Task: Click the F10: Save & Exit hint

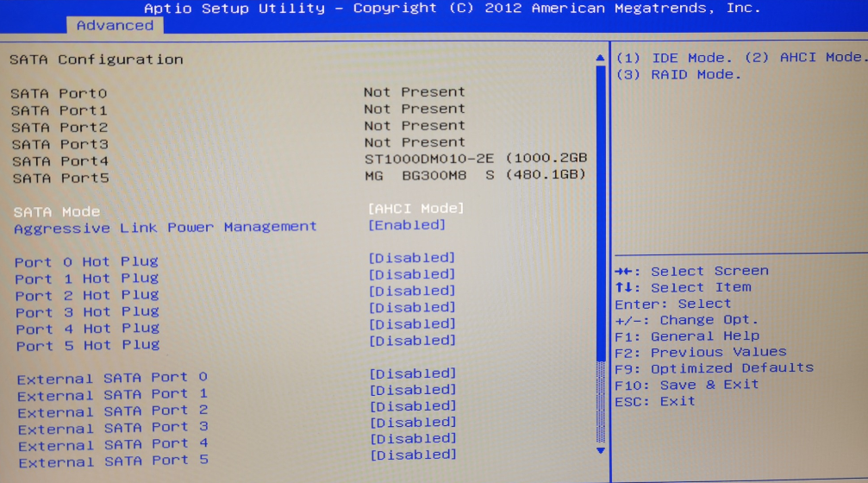Action: 687,385
